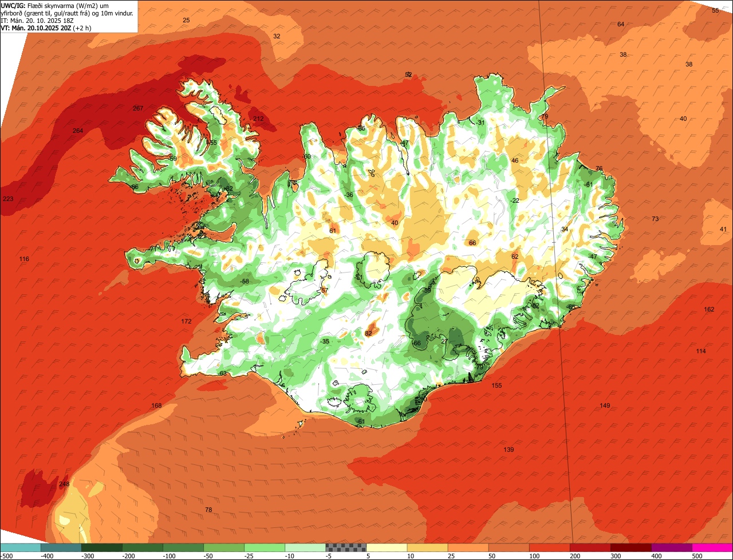Viewport: 733px width, 560px height.
Task: Click the 114 value in the eastern sea
Action: point(701,351)
